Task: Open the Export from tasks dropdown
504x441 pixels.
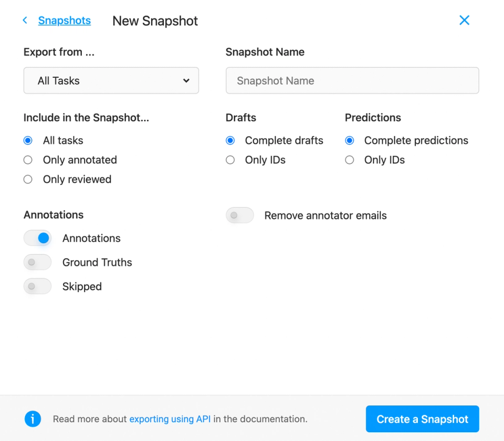Action: click(111, 80)
